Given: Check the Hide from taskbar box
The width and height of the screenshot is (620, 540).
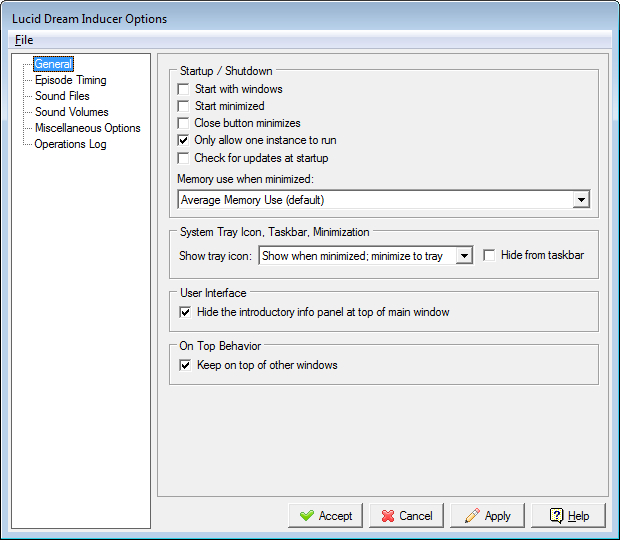Looking at the screenshot, I should pyautogui.click(x=489, y=256).
